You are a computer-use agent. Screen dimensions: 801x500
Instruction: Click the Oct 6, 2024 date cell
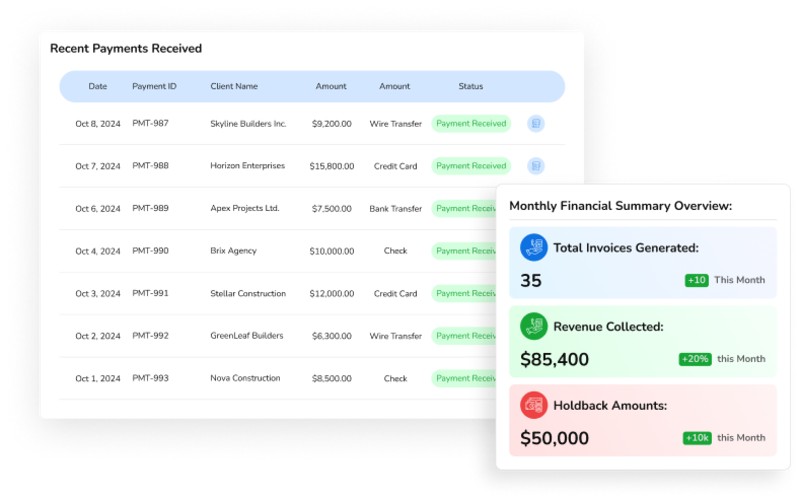98,208
